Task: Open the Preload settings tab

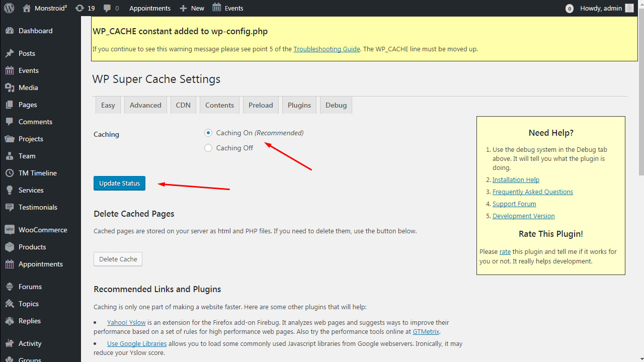Action: (260, 105)
